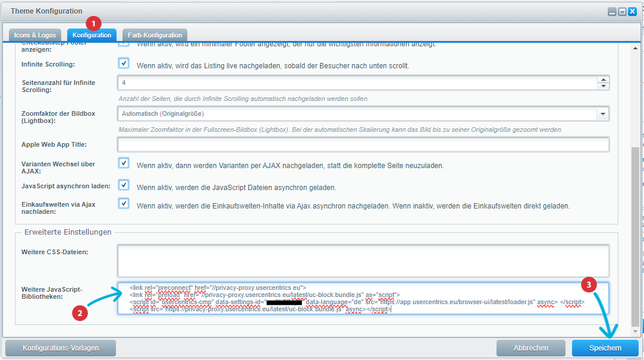Open the Zoomfaktor der Bildbox dropdown arrow

(603, 113)
